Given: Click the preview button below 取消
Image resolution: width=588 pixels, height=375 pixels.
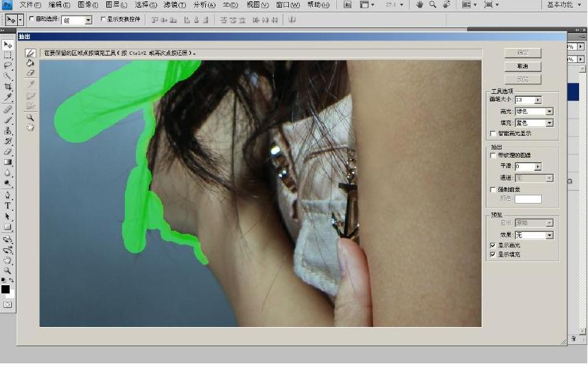Looking at the screenshot, I should [523, 79].
